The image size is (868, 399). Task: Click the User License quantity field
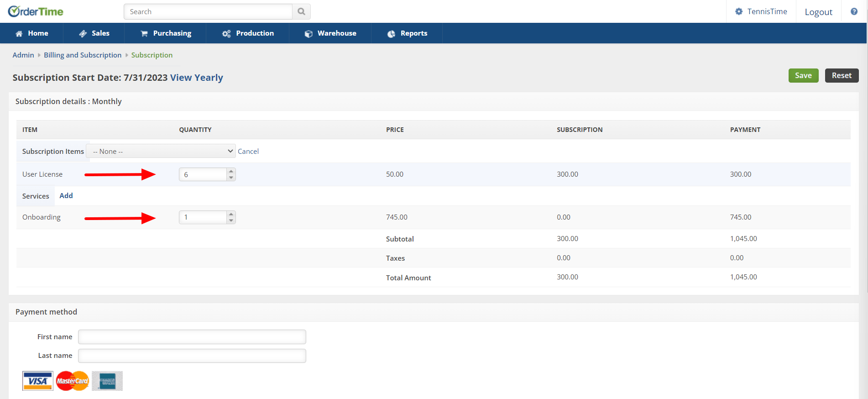(x=203, y=174)
